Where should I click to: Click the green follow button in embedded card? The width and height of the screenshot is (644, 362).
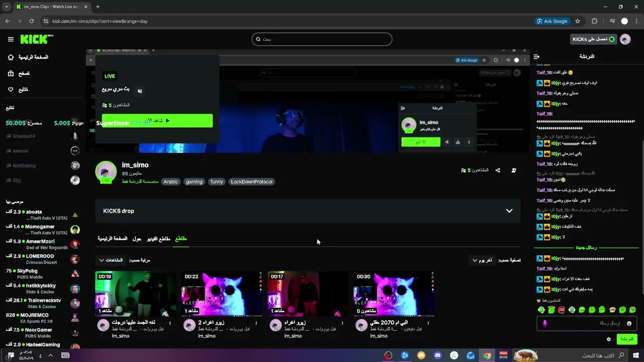(421, 142)
